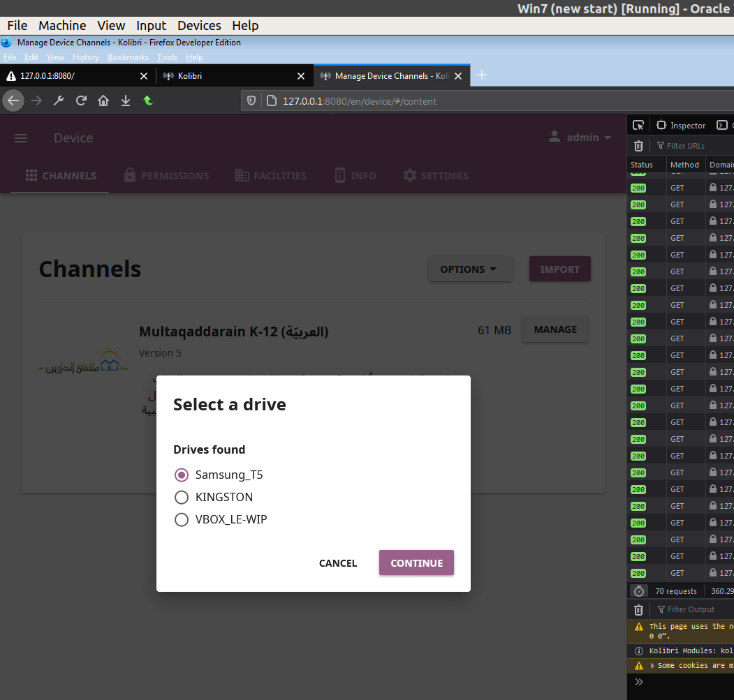734x700 pixels.
Task: Reload the page with the refresh icon
Action: pyautogui.click(x=81, y=100)
